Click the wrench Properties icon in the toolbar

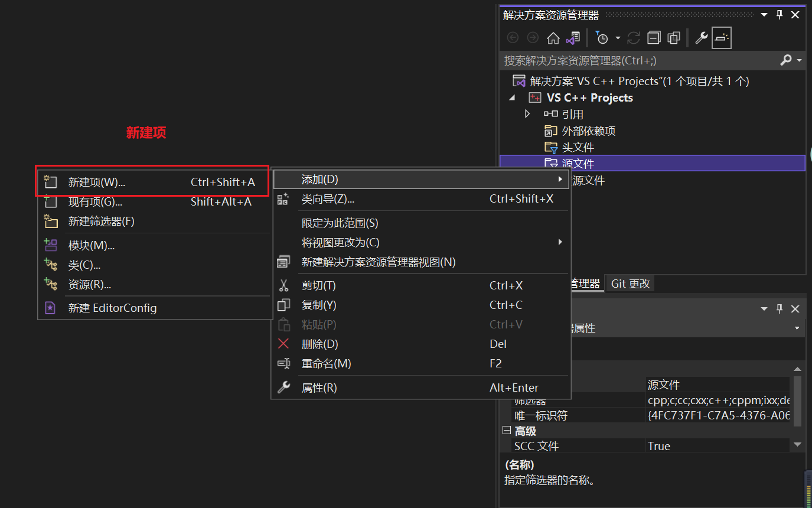701,38
